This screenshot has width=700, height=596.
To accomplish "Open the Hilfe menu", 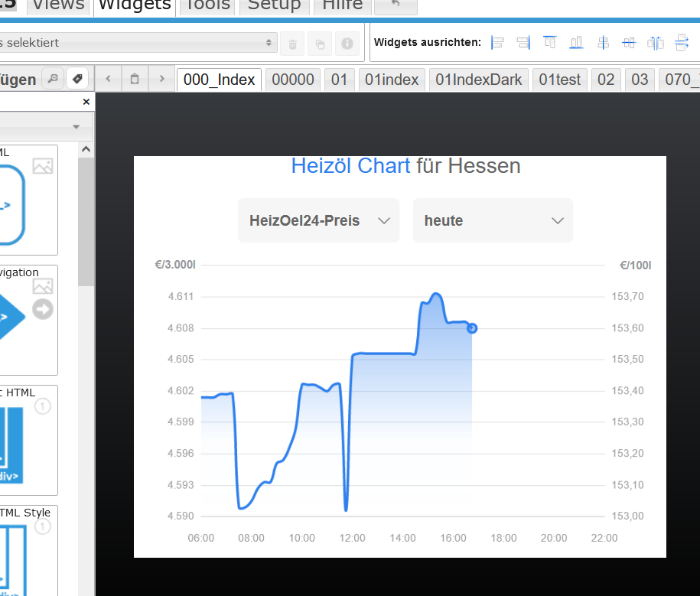I will tap(343, 5).
